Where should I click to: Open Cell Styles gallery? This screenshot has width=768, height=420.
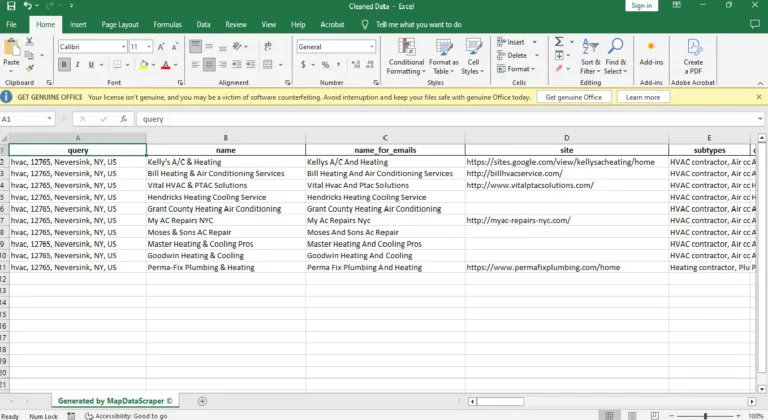[473, 57]
